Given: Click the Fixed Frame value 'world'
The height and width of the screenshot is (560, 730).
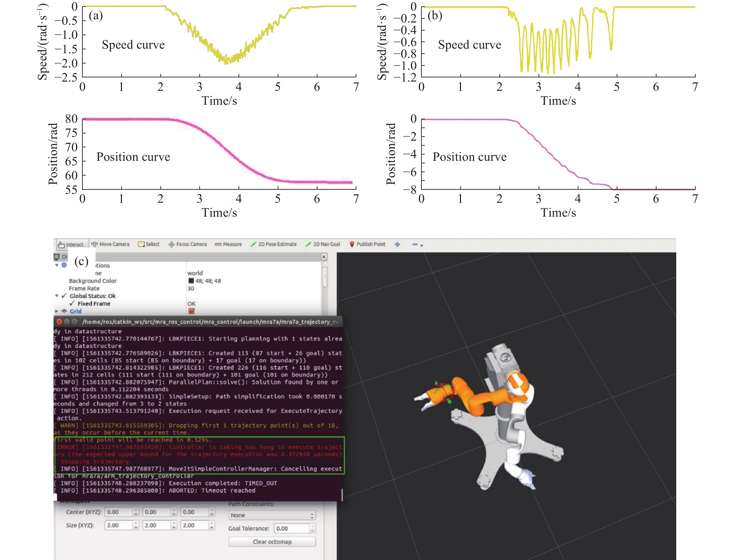Looking at the screenshot, I should pyautogui.click(x=195, y=273).
